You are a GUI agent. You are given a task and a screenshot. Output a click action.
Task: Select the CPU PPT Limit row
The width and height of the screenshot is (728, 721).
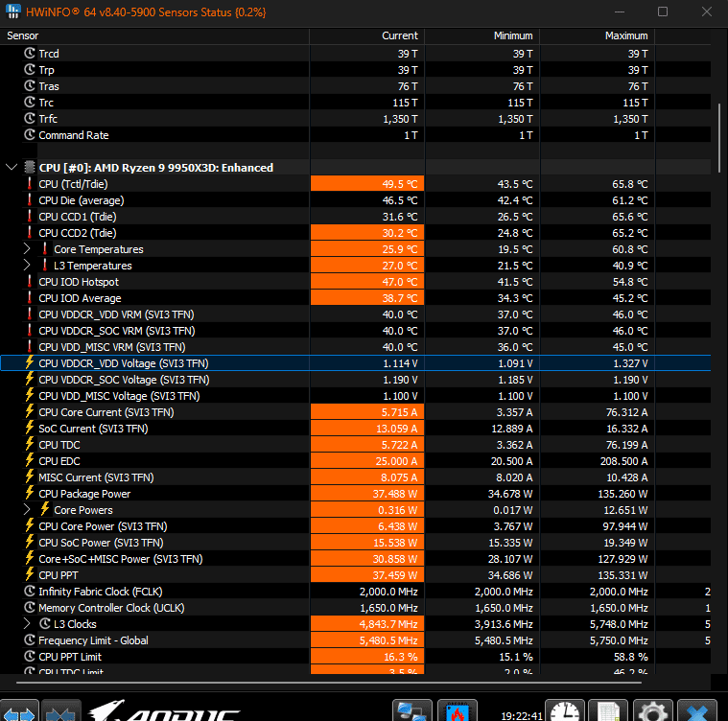pos(356,657)
